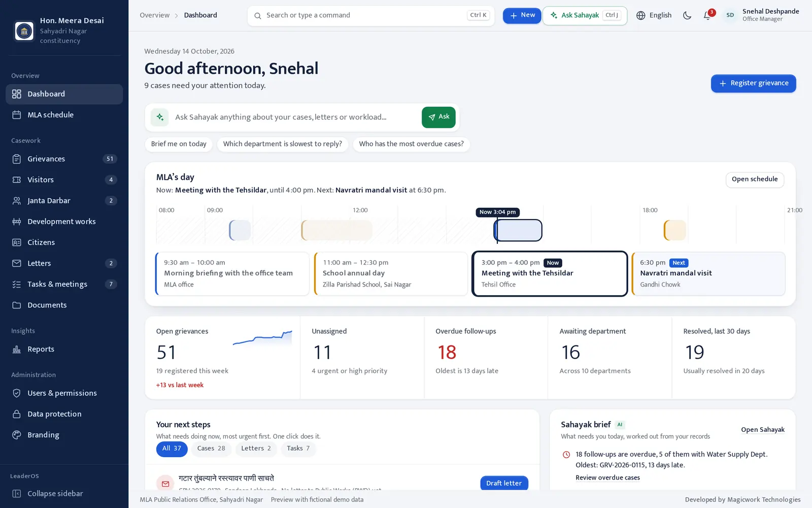Open Janta Darbar section
This screenshot has width=812, height=508.
click(64, 201)
